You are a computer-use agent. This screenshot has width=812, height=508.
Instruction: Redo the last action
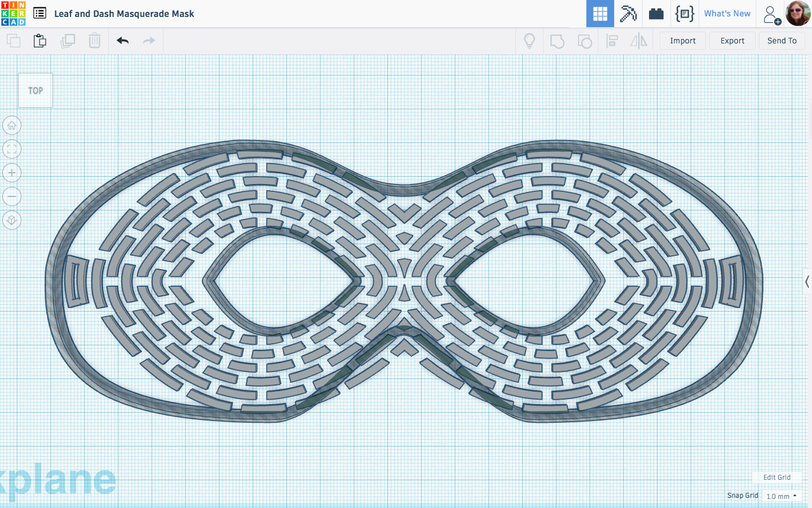click(148, 40)
